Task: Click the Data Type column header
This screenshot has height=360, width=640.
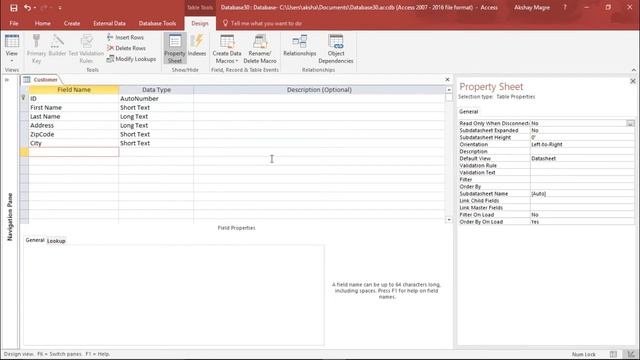Action: click(x=156, y=90)
